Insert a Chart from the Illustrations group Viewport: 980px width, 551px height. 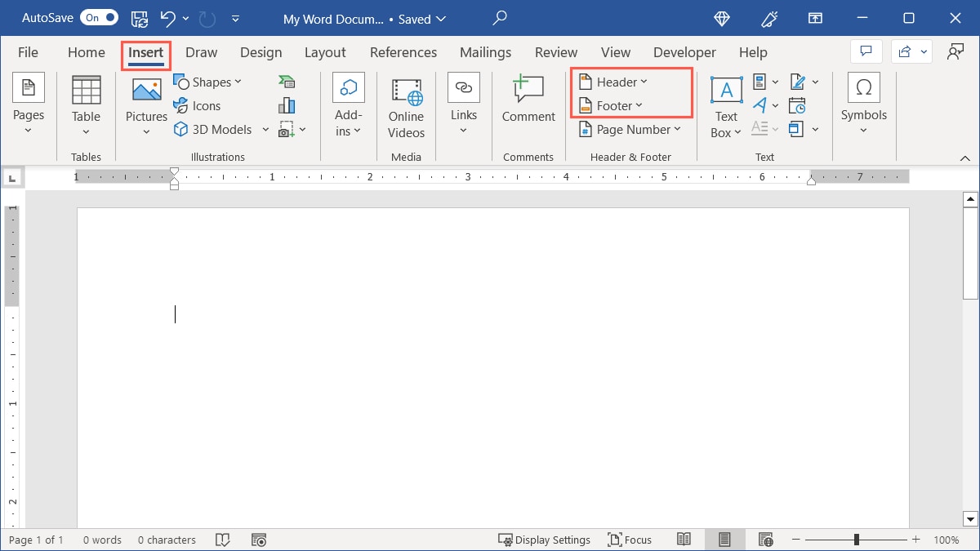pos(287,105)
